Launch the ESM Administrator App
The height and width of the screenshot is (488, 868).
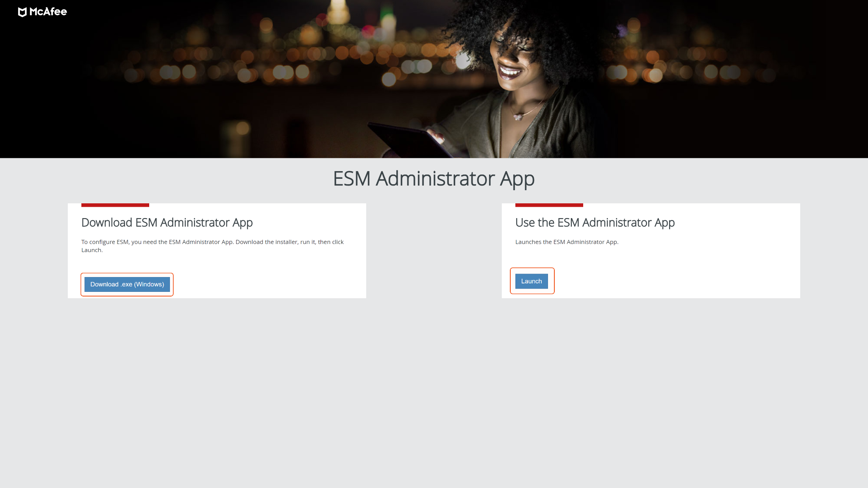click(531, 281)
